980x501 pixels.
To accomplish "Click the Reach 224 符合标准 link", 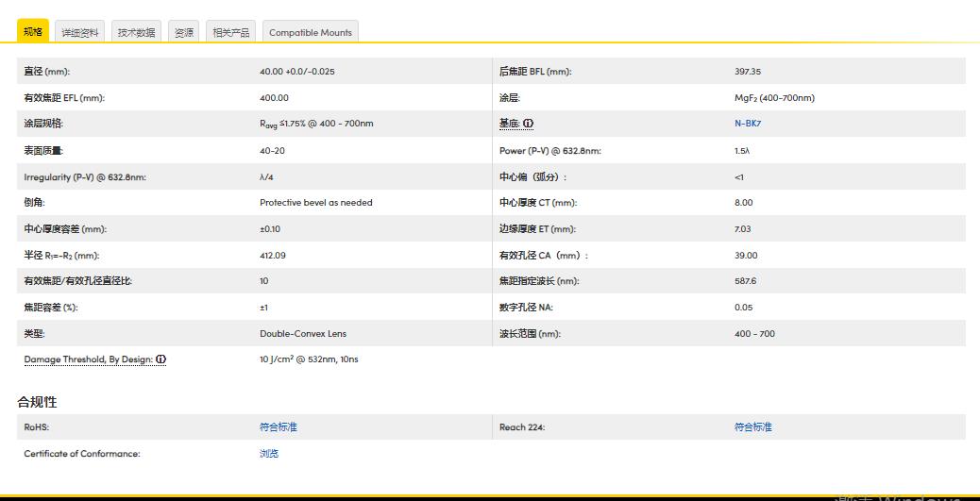I will (x=752, y=427).
